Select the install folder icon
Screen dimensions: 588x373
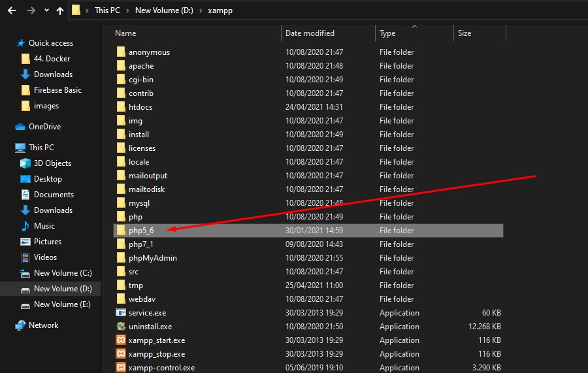click(121, 134)
